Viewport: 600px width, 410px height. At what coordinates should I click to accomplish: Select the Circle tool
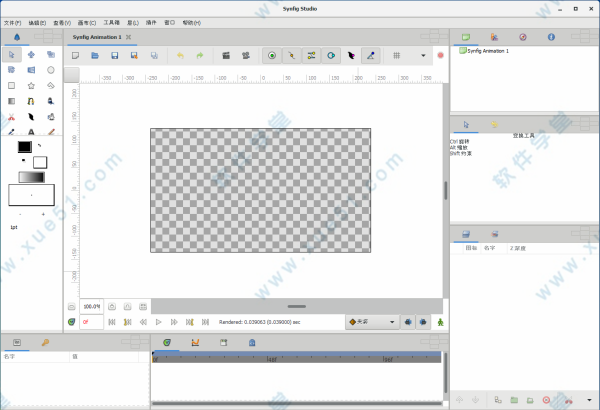(x=51, y=70)
